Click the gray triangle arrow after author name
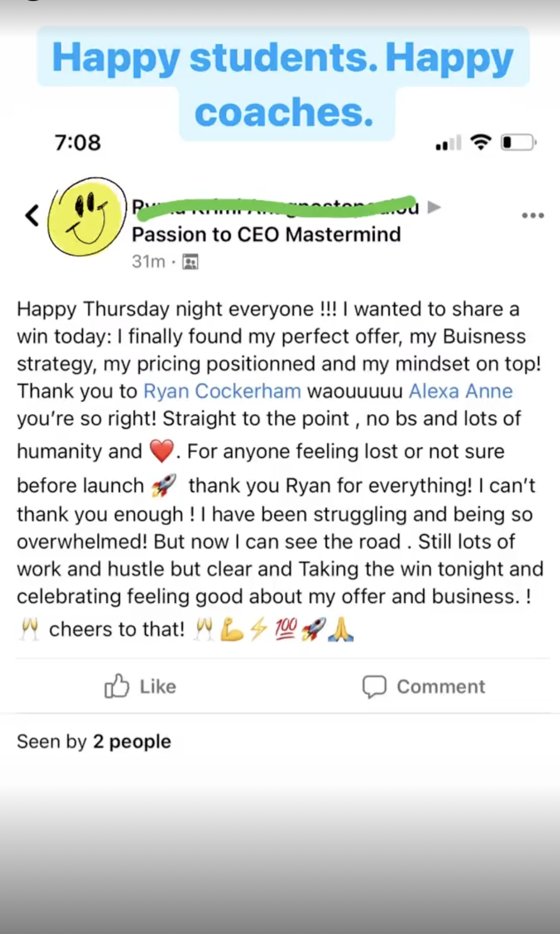This screenshot has height=934, width=560. pyautogui.click(x=434, y=207)
